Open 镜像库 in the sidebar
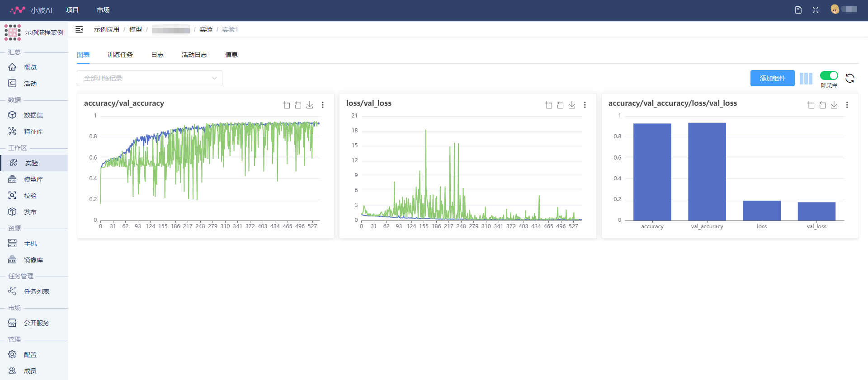Screen dimensions: 868x380 (34, 260)
